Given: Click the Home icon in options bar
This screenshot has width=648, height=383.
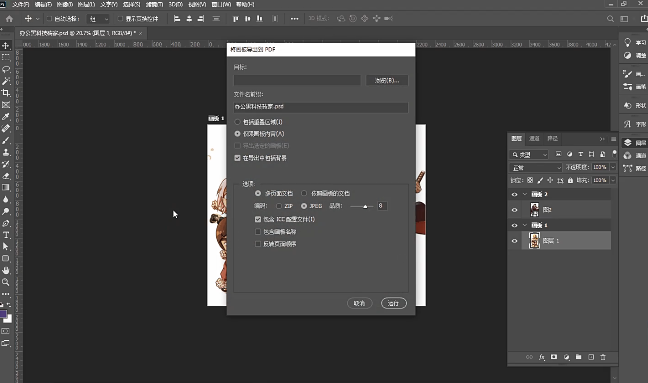Looking at the screenshot, I should pyautogui.click(x=9, y=19).
